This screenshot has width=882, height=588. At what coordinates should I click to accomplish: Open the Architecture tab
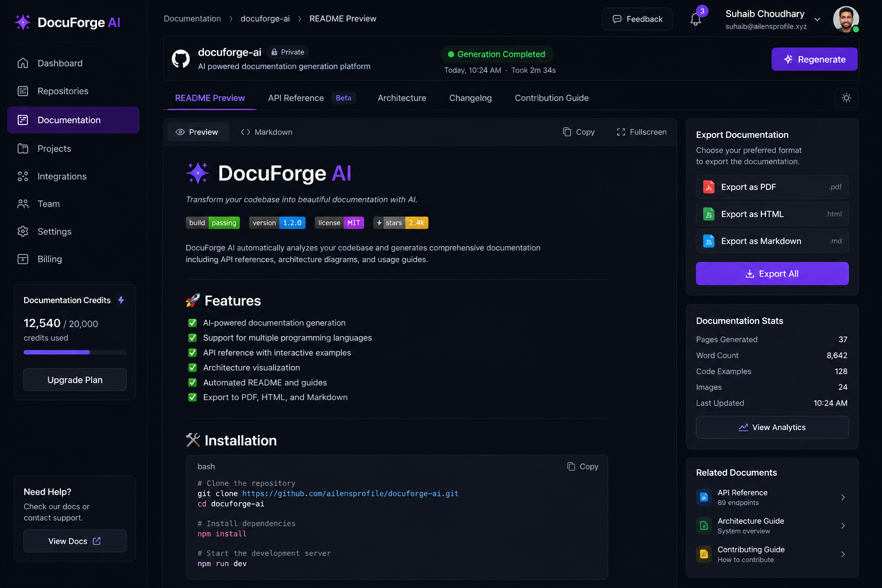click(x=402, y=98)
